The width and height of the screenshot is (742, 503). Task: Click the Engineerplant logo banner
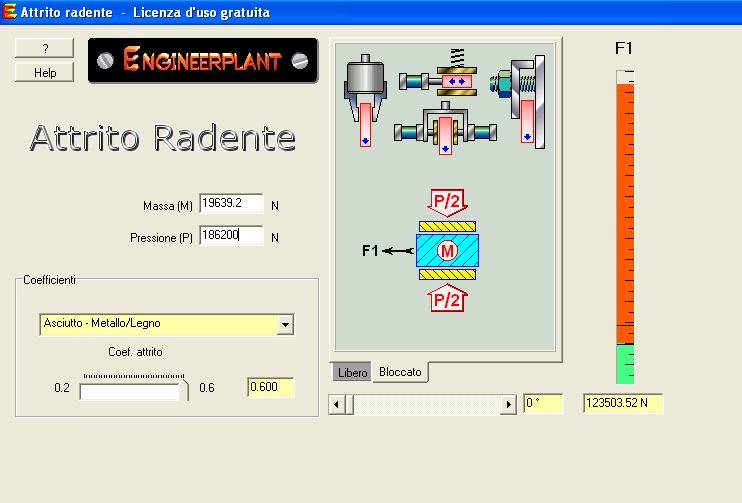pyautogui.click(x=203, y=61)
